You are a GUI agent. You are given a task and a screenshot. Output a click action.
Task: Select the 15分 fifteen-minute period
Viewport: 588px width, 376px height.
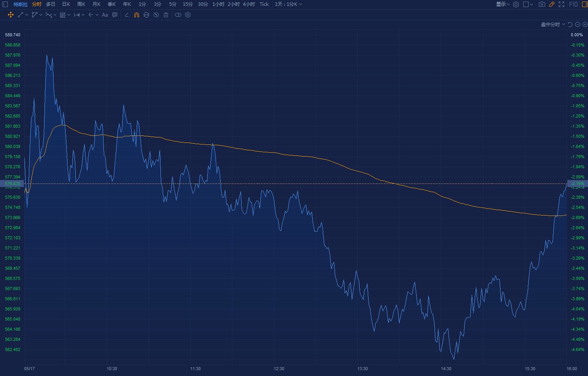tap(188, 4)
